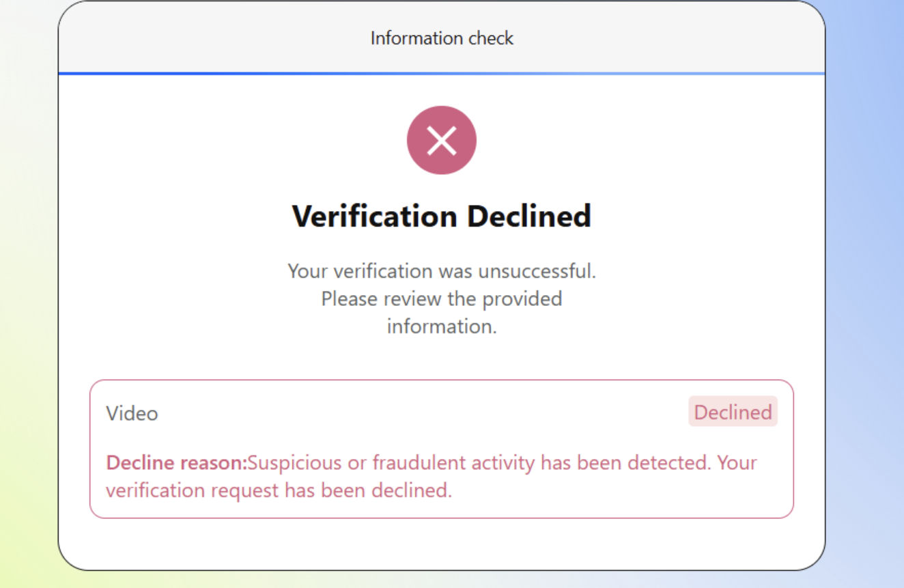Select the Video item label

coord(132,413)
